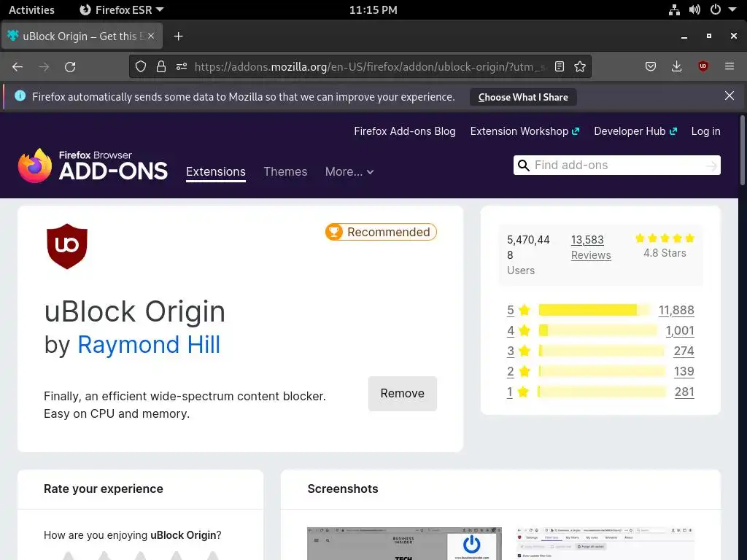
Task: Open power menu icon in top bar
Action: click(716, 9)
